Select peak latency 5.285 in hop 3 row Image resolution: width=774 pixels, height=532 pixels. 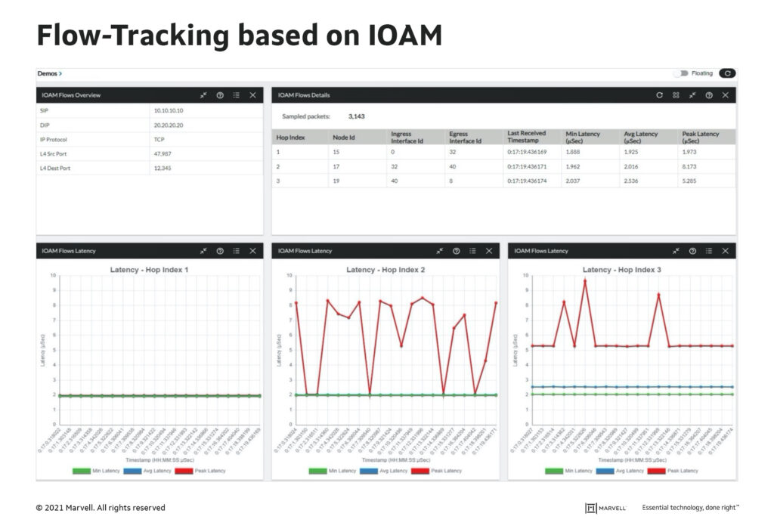click(x=689, y=181)
